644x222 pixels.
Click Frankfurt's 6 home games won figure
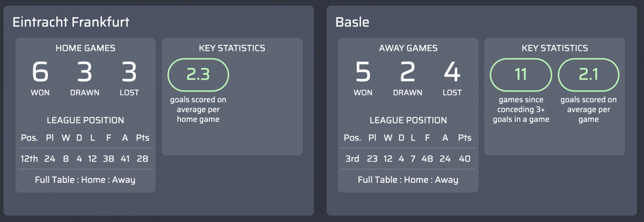40,72
